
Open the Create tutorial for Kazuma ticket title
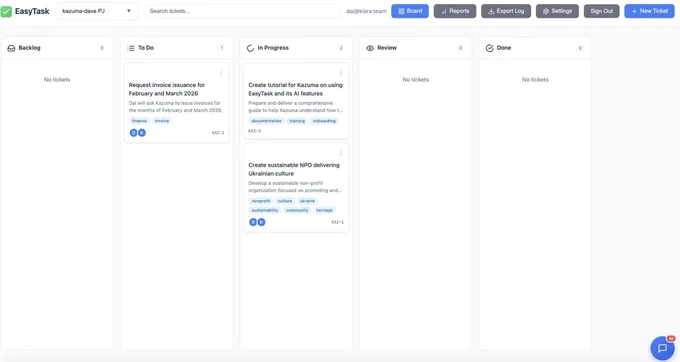tap(295, 89)
